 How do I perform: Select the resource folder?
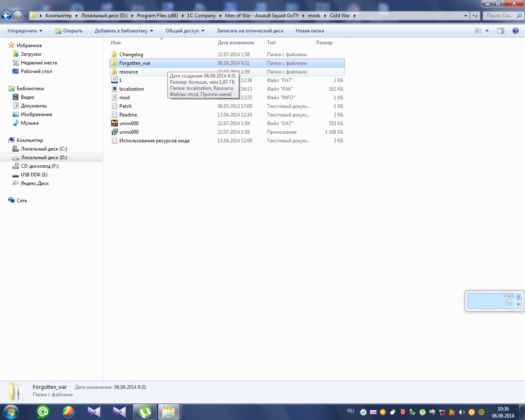(x=228, y=72)
